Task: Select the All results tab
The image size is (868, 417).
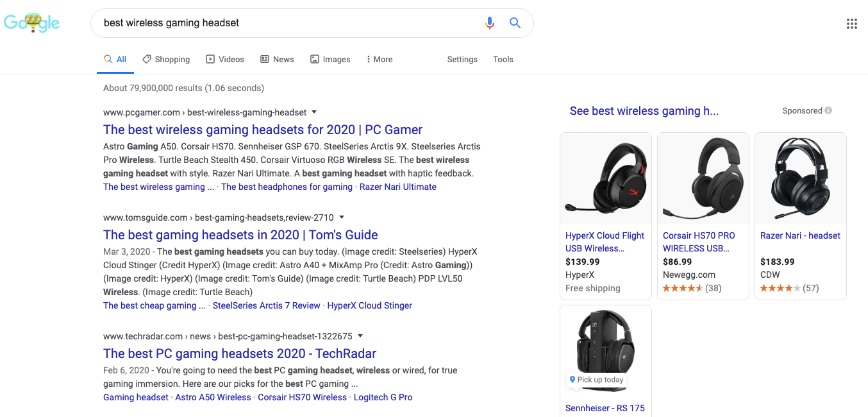Action: tap(115, 59)
